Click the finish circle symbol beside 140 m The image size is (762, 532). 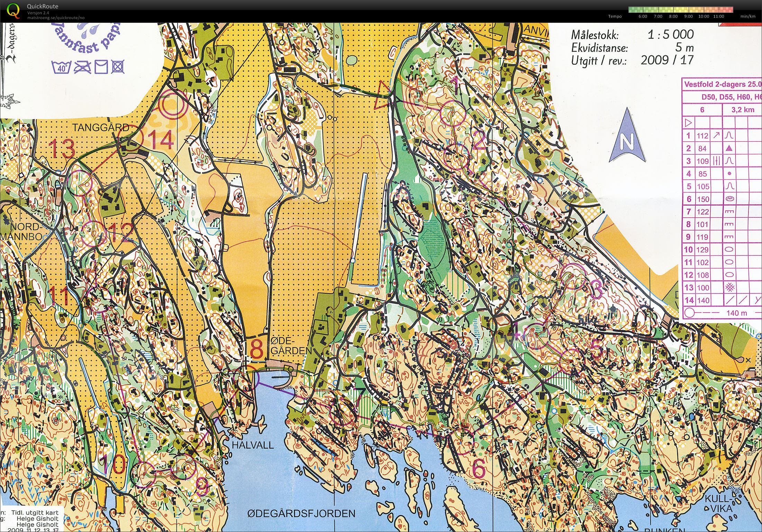689,313
